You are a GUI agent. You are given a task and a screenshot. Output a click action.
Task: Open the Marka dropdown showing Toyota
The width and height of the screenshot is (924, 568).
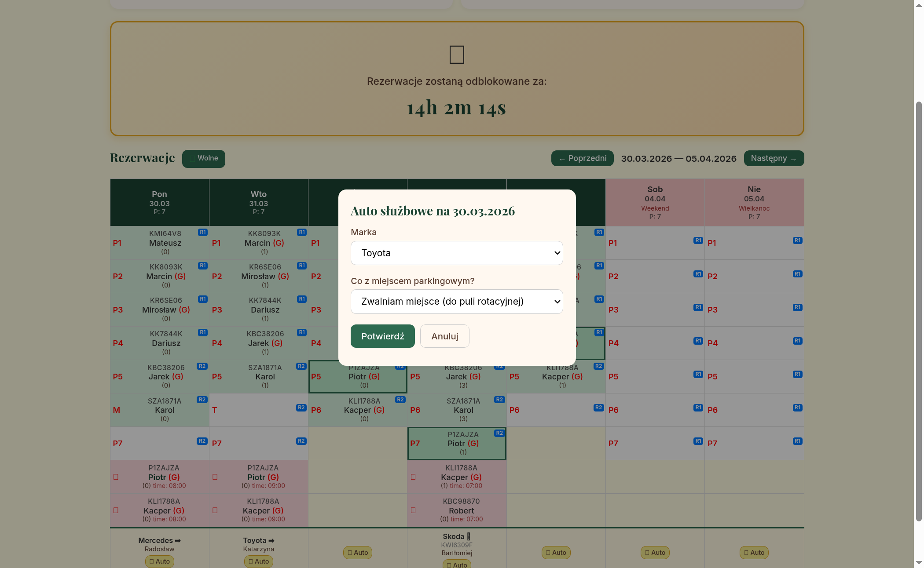pos(456,253)
